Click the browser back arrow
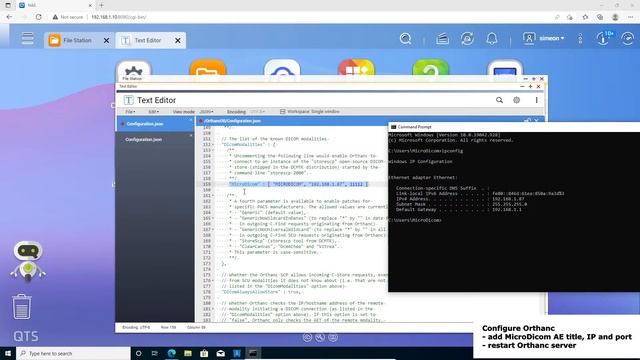Viewport: 640px width, 360px height. [9, 17]
